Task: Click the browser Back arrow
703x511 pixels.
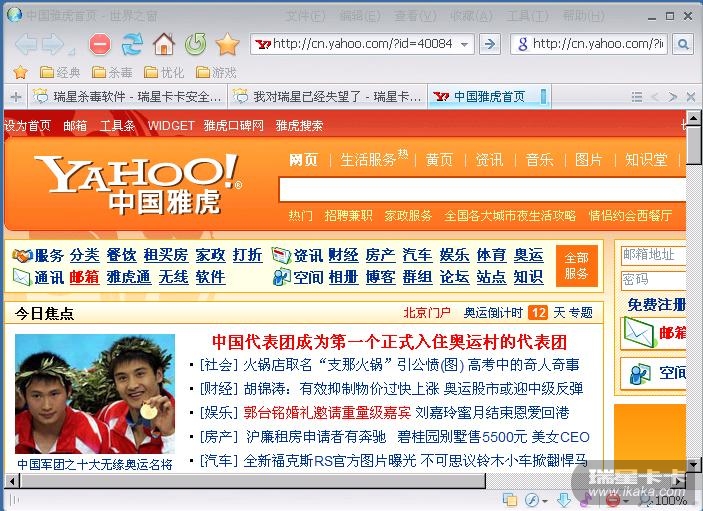Action: [x=26, y=44]
